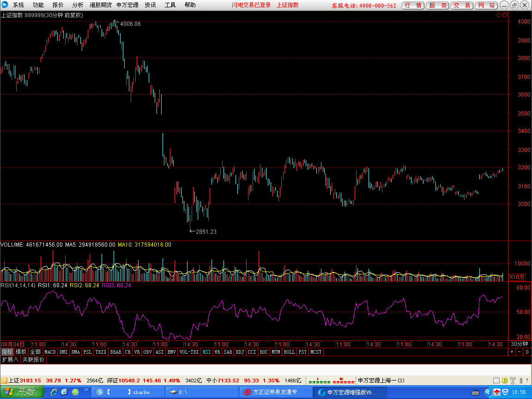Switch indicator to EMV
This screenshot has height=399, width=532.
pos(172,352)
